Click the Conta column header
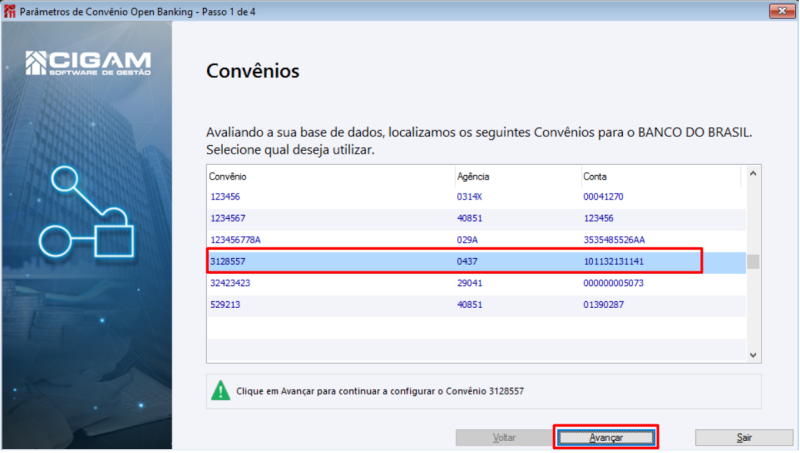Image resolution: width=800 pixels, height=453 pixels. pos(661,177)
